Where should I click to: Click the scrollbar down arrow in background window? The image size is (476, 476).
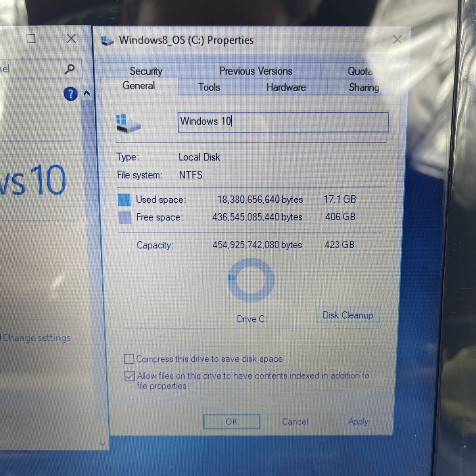102,443
